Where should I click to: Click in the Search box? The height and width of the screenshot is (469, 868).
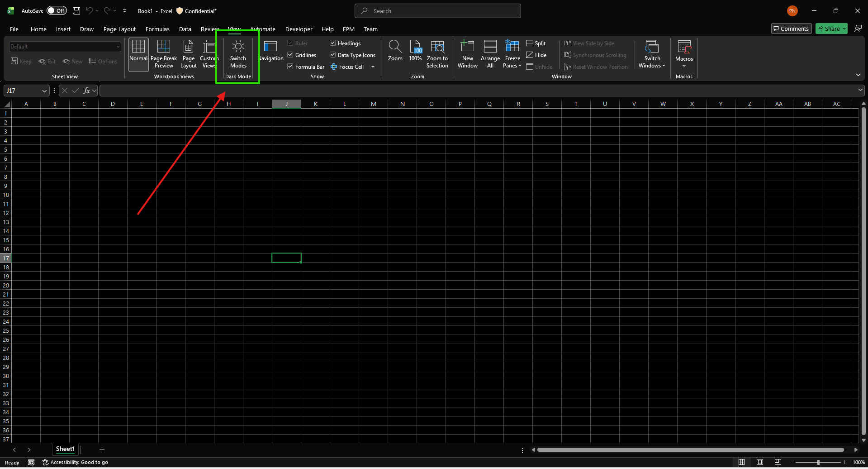438,11
